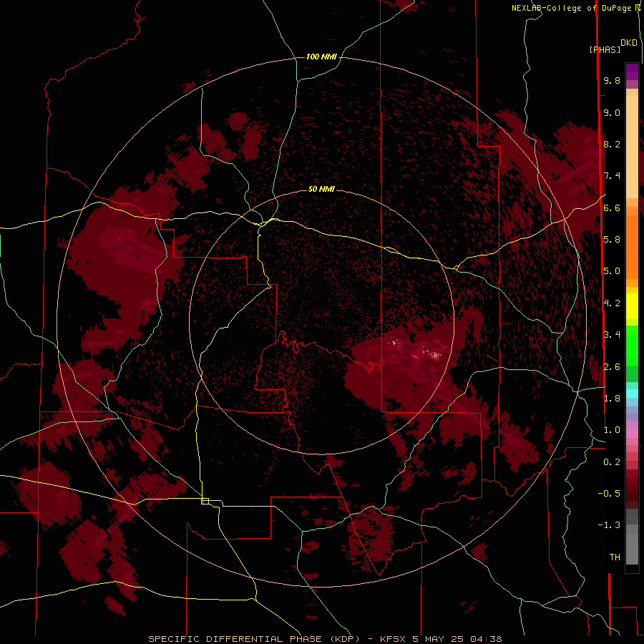The image size is (644, 644).
Task: Click the [PHAS] units label
Action: (x=605, y=50)
